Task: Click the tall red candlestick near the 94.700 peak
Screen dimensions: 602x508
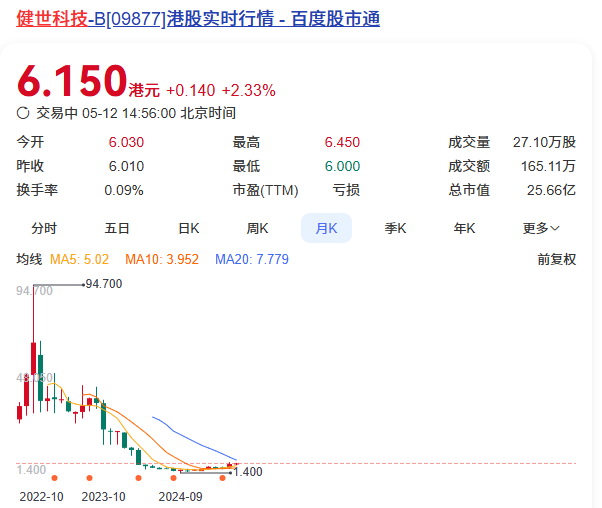Action: coord(33,349)
